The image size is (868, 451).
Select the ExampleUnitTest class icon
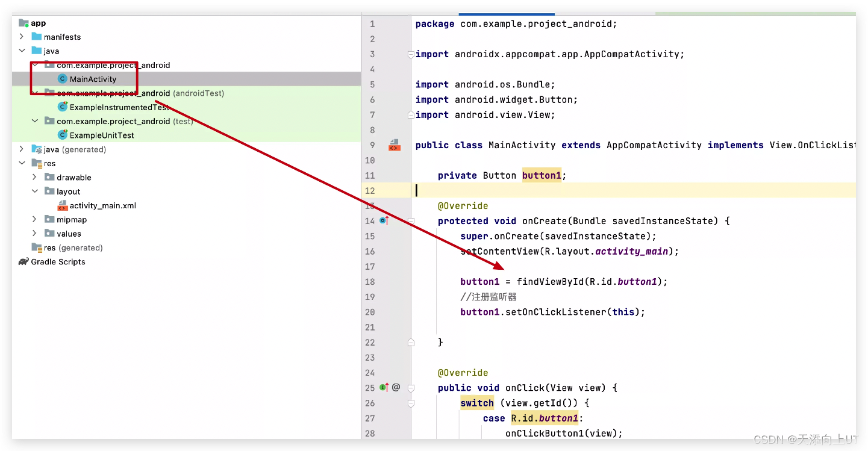click(62, 135)
